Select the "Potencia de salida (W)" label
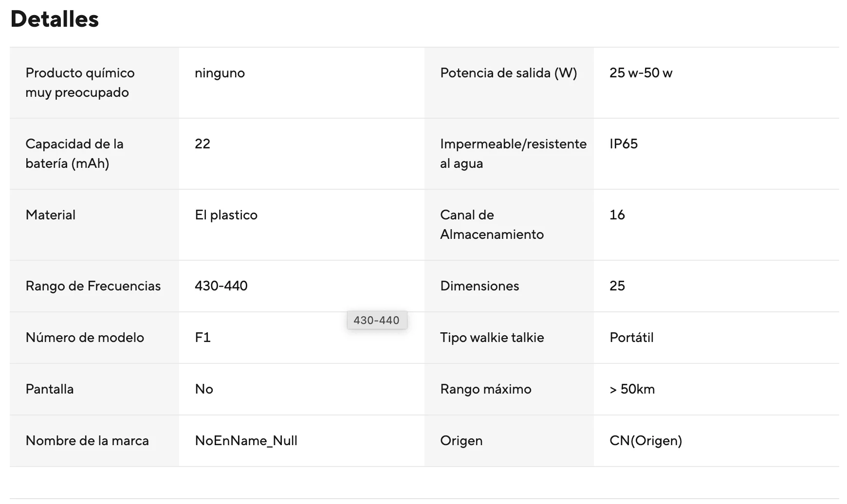The height and width of the screenshot is (504, 847). point(508,73)
